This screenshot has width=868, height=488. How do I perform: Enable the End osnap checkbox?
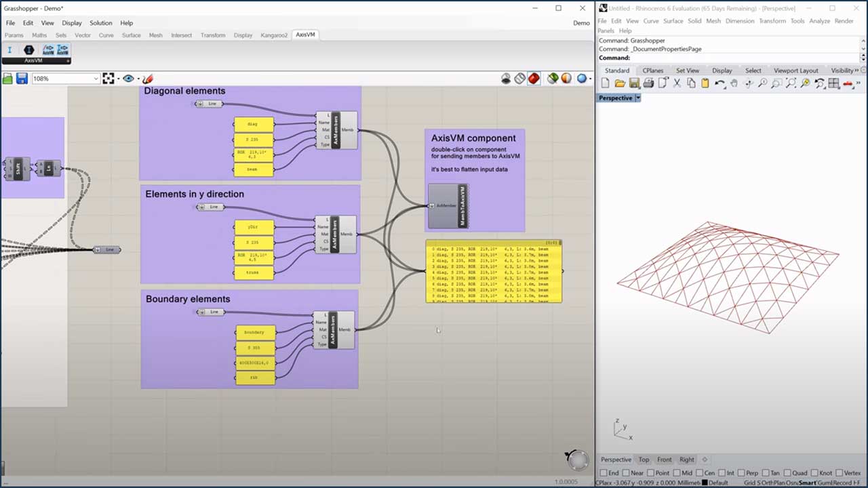click(604, 472)
